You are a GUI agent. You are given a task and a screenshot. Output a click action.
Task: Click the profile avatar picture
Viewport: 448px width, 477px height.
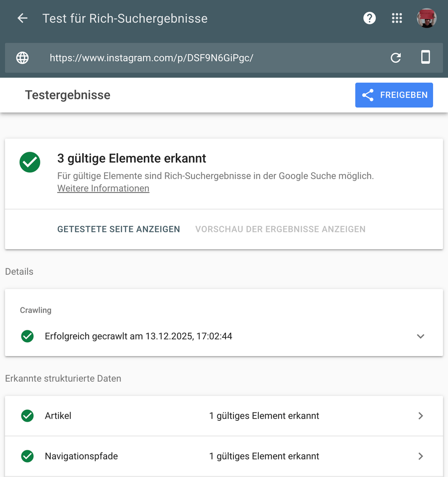click(427, 18)
